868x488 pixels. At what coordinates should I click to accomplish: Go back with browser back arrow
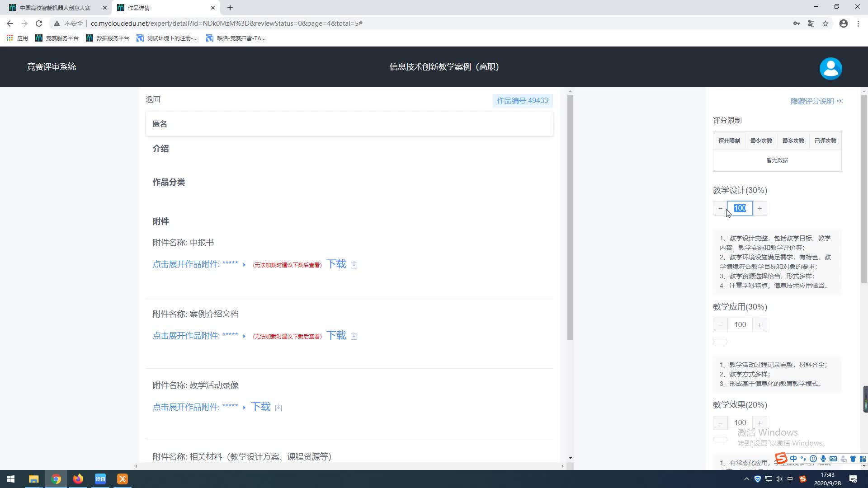point(10,23)
